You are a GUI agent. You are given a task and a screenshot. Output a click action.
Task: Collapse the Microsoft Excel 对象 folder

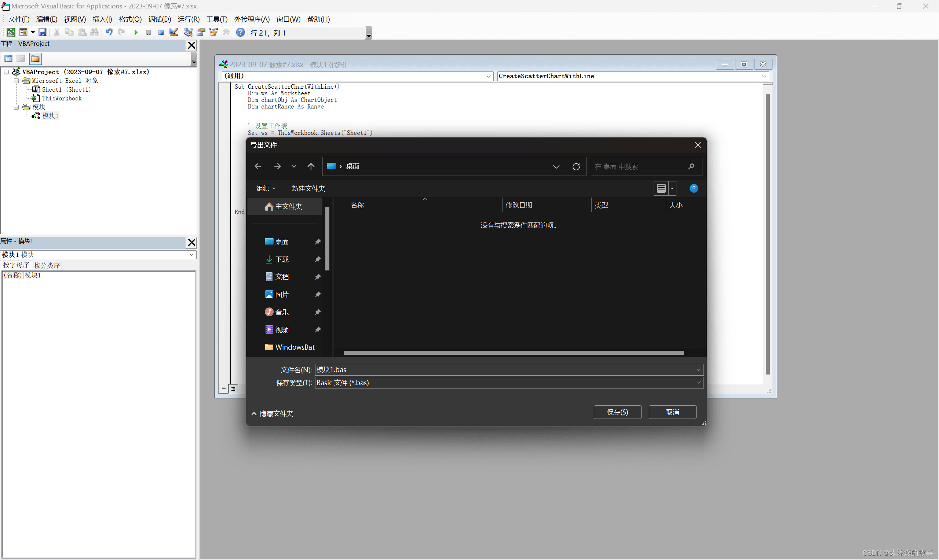16,81
